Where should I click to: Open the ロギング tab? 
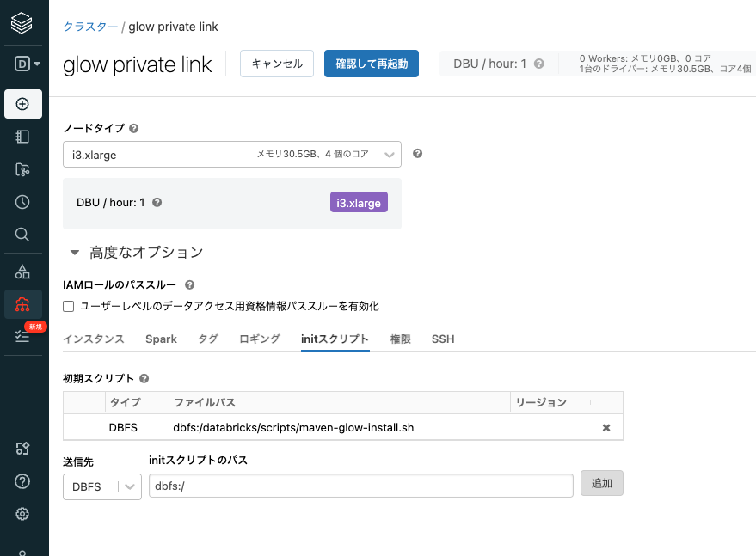click(x=259, y=339)
